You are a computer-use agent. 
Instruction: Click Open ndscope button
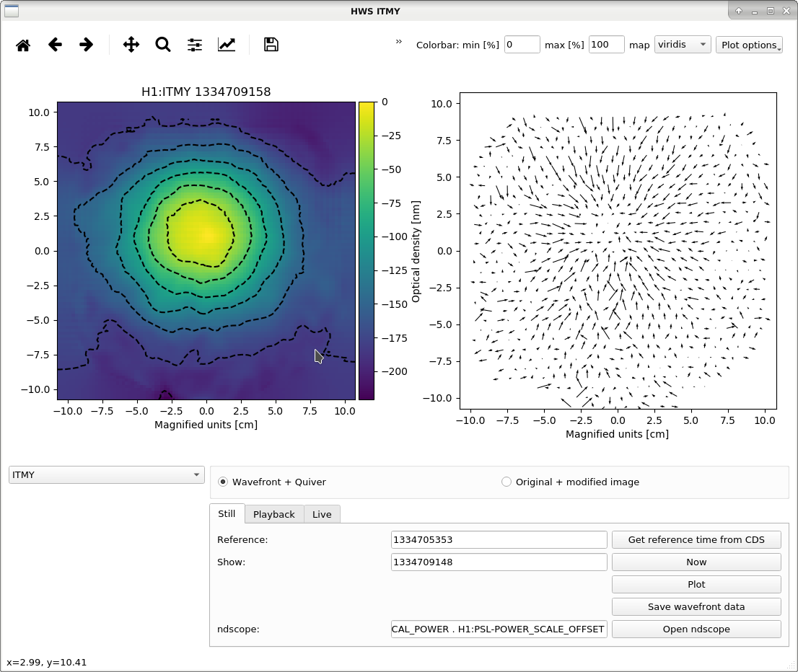(x=696, y=629)
